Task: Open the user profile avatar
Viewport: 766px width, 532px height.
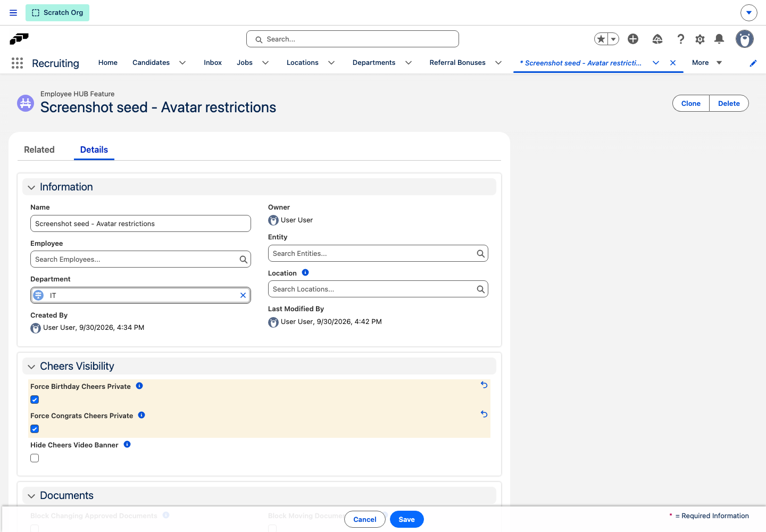Action: (x=745, y=39)
